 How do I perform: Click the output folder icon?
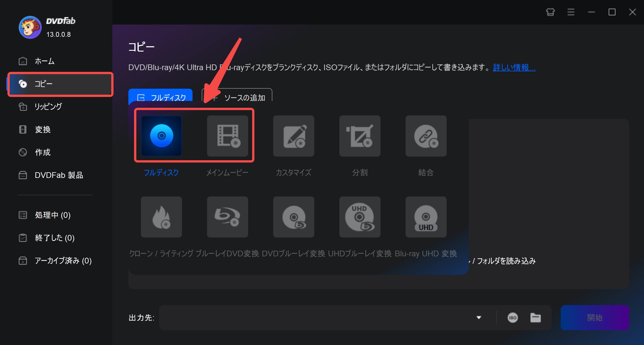[536, 318]
